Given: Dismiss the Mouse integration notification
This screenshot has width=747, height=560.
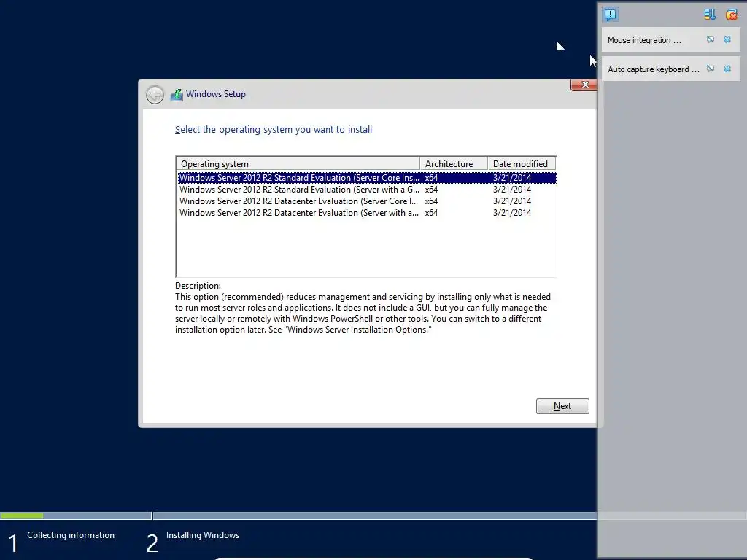Looking at the screenshot, I should tap(727, 39).
